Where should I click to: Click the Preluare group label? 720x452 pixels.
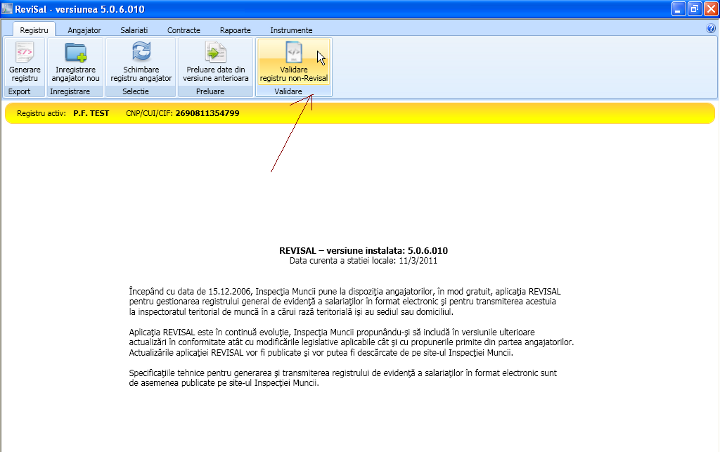[x=210, y=91]
